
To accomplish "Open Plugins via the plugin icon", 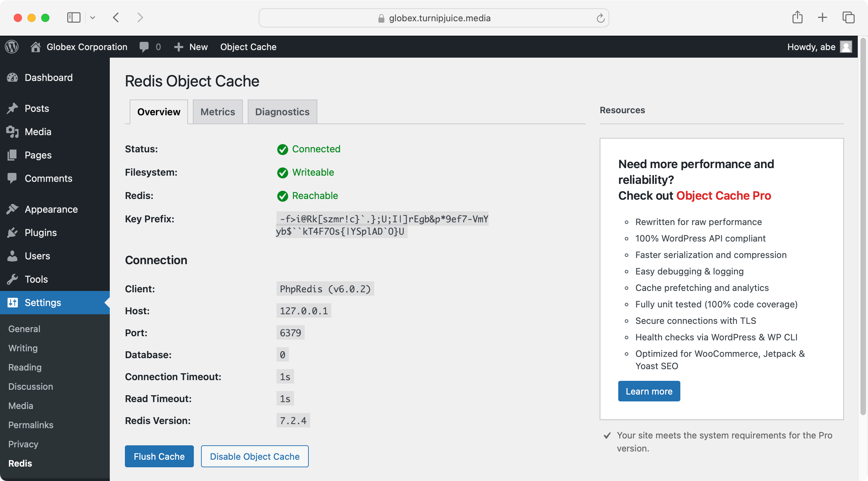I will [13, 233].
